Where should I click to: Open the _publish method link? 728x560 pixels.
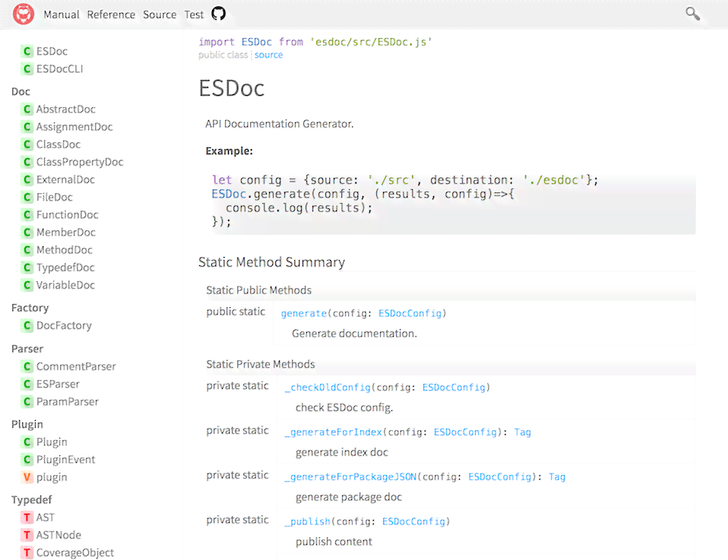click(x=307, y=521)
